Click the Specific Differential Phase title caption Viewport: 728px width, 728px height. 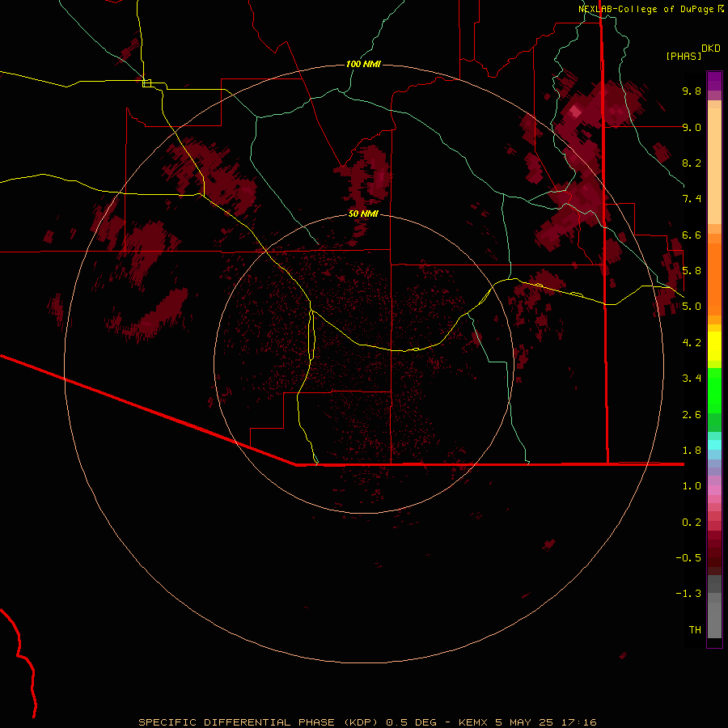coord(367,722)
